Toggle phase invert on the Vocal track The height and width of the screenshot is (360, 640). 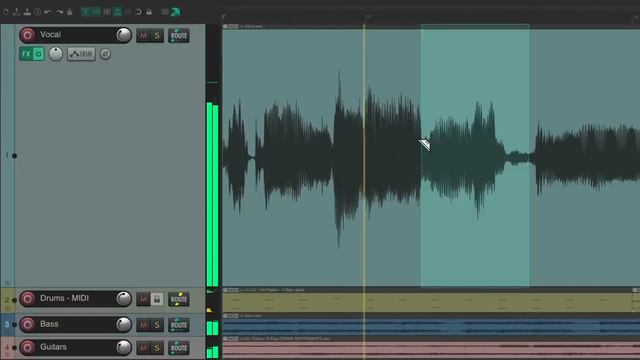click(x=105, y=54)
